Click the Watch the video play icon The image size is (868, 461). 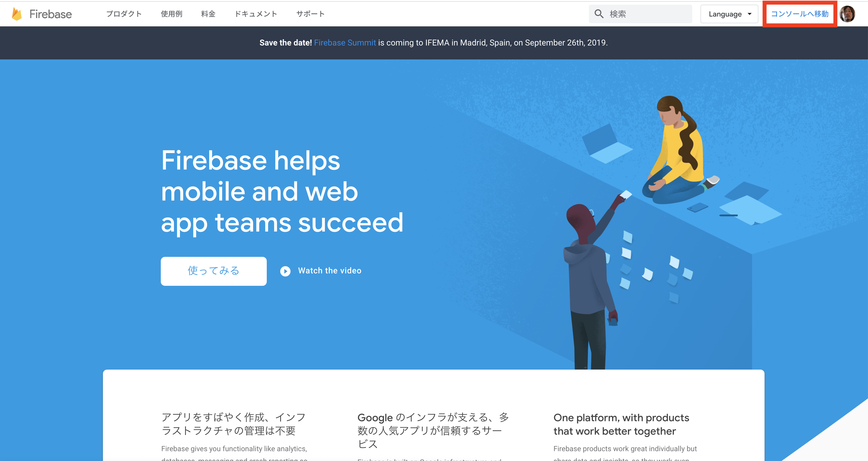[x=285, y=271]
